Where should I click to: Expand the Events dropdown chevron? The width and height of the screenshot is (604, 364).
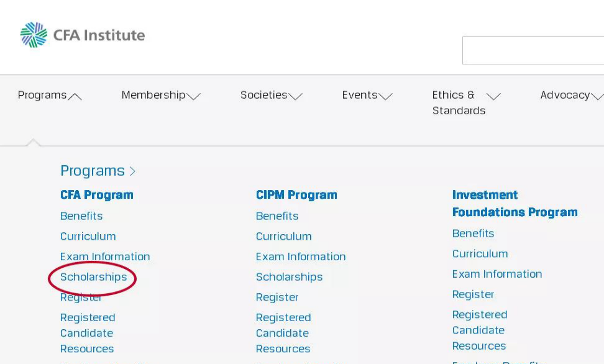click(386, 96)
